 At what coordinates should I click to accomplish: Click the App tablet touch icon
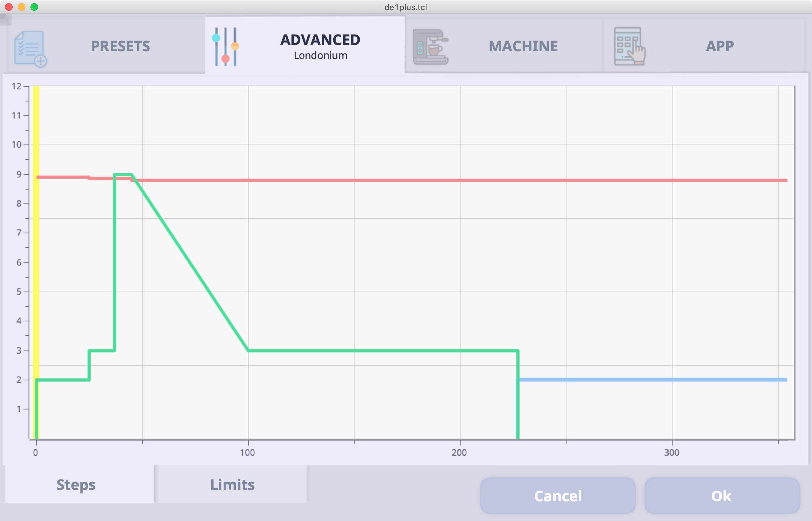(x=630, y=46)
